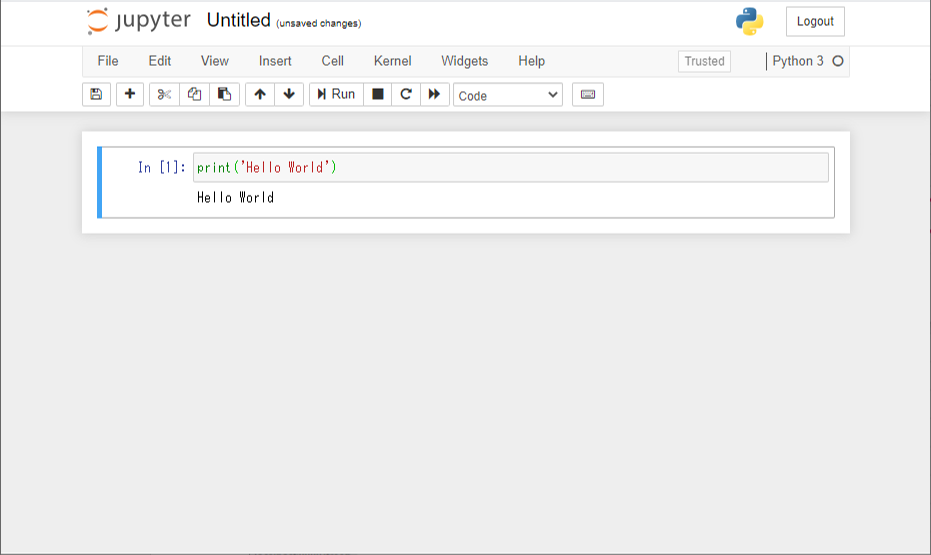This screenshot has height=555, width=931.
Task: Insert a cell below with plus icon
Action: click(x=130, y=94)
